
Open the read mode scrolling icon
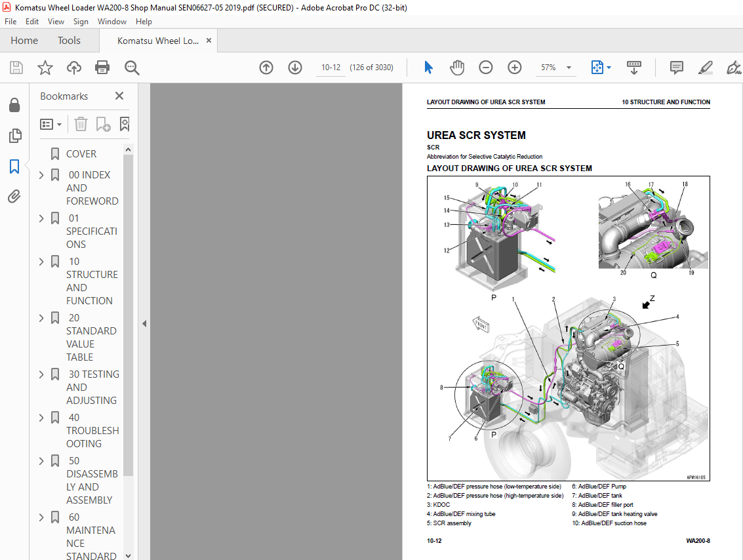click(633, 68)
